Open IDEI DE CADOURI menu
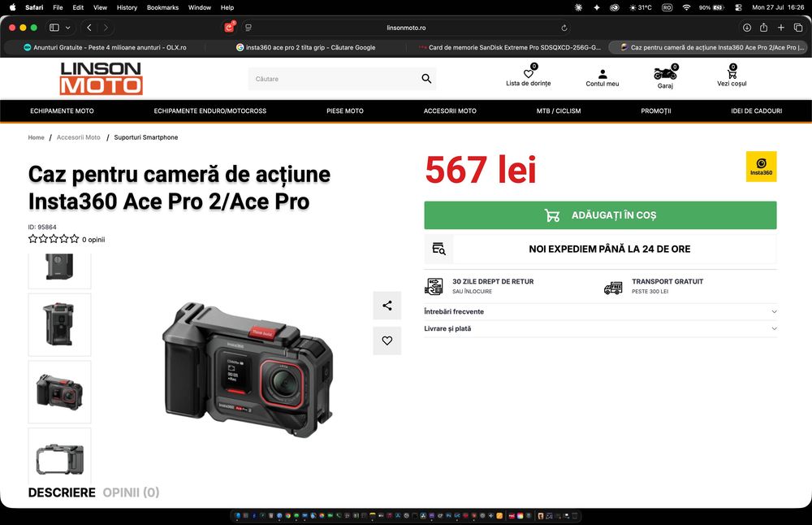This screenshot has height=525, width=812. (757, 111)
